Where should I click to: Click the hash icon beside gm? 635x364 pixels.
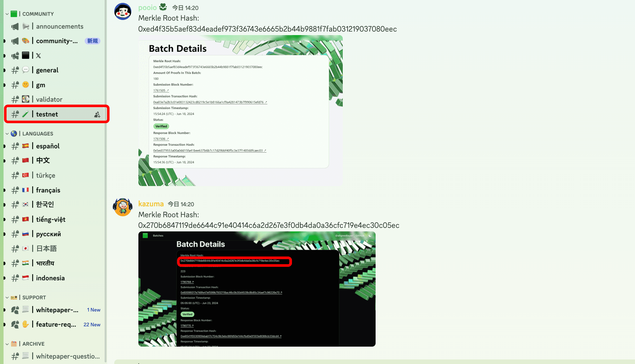tap(15, 85)
